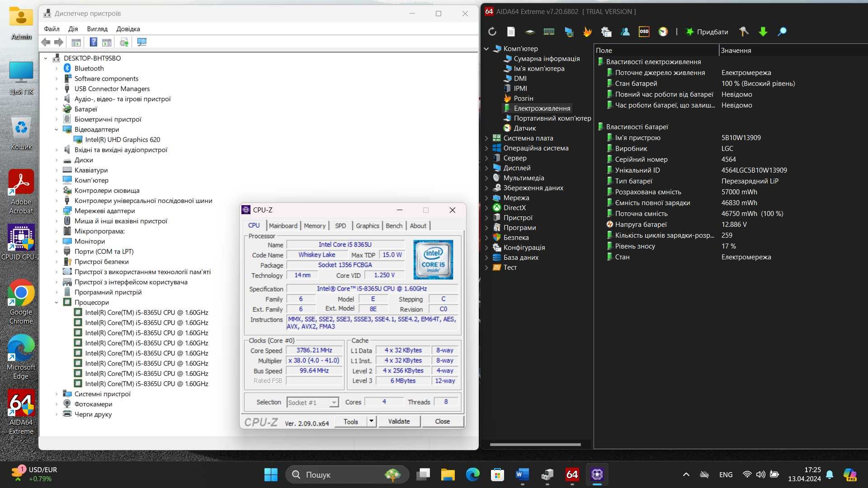Open the Adobe Acrobat desktop icon

pyautogui.click(x=21, y=192)
